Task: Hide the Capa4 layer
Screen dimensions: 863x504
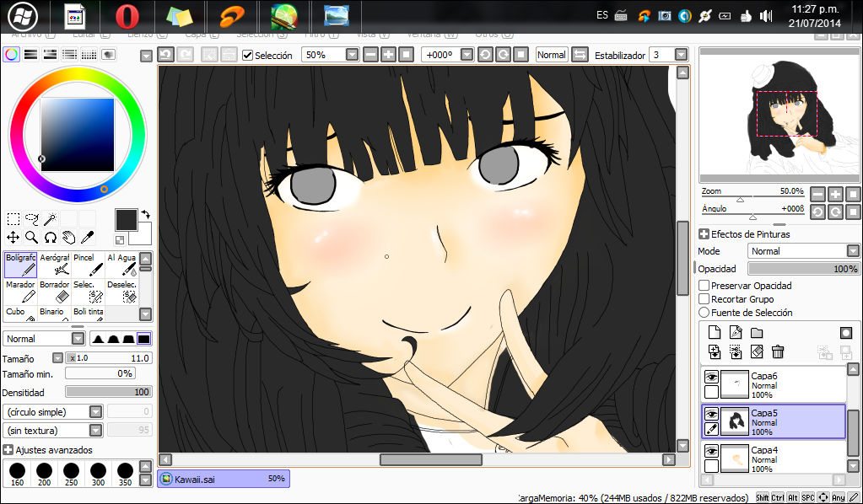Action: (712, 450)
